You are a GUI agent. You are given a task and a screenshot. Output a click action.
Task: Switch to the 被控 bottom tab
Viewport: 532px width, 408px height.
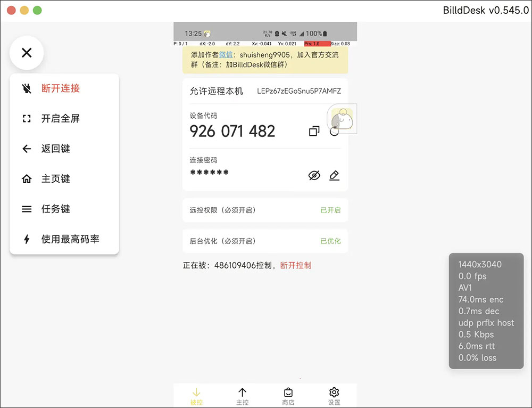pos(196,396)
